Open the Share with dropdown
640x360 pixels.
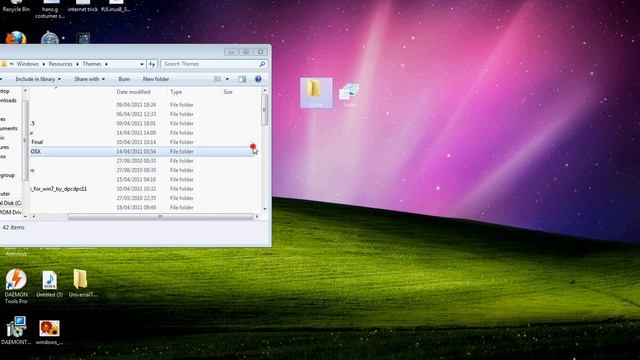89,79
